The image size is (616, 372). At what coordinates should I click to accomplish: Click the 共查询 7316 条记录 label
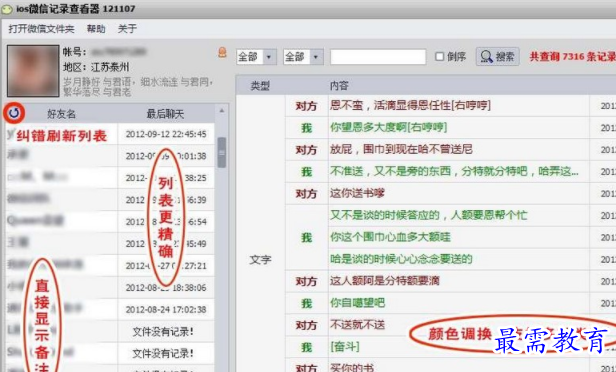coord(572,57)
